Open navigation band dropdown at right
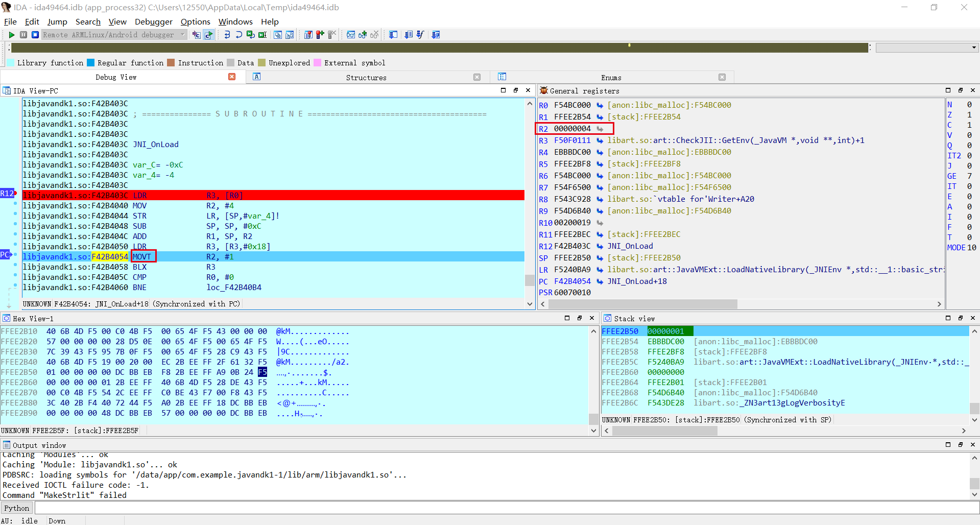Screen dimensions: 980x525 974,47
